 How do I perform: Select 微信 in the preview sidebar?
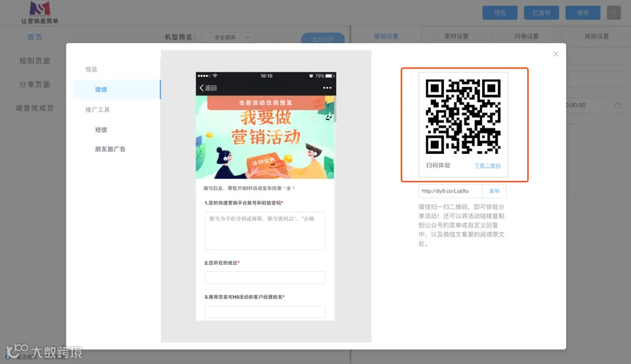117,89
